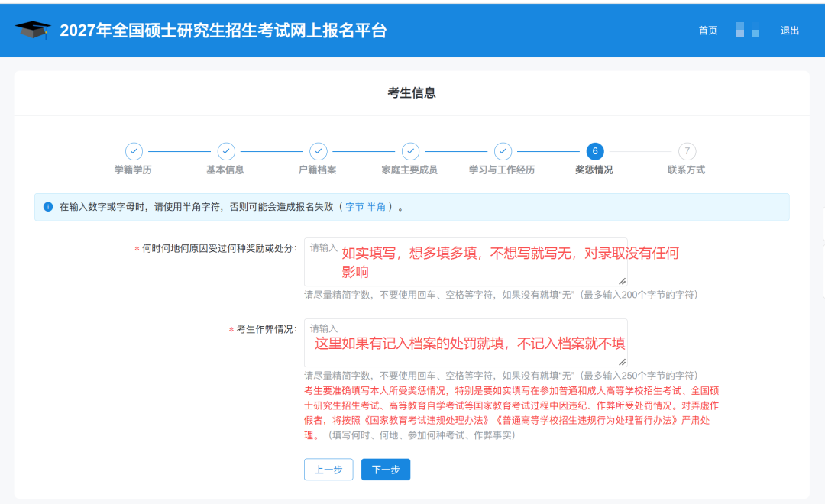Select step 6 奖惩情况 circle
Screen dimensions: 825x504
pos(595,151)
